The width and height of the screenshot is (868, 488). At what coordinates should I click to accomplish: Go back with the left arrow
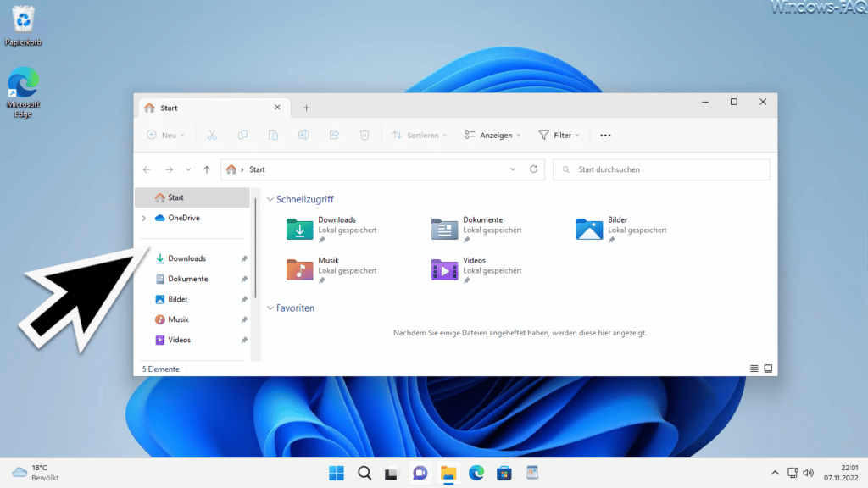point(147,169)
